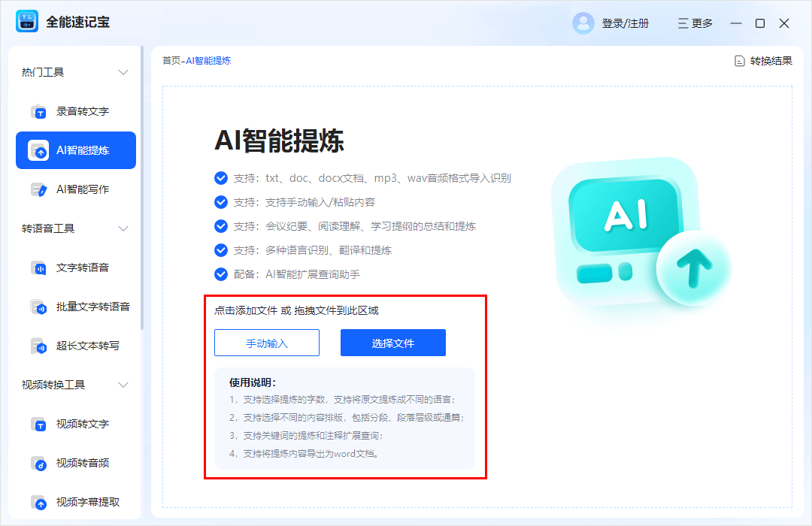Click the 手动输入 button
Screen dimensions: 812x526
(267, 343)
